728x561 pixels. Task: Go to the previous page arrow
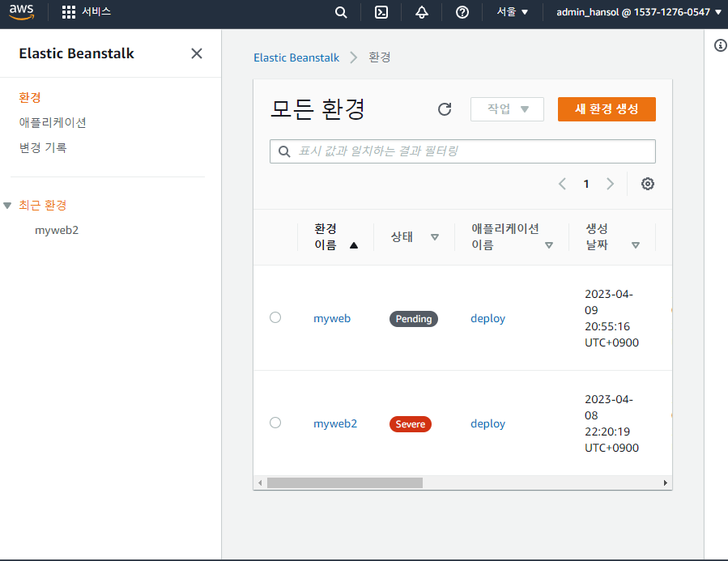click(562, 184)
